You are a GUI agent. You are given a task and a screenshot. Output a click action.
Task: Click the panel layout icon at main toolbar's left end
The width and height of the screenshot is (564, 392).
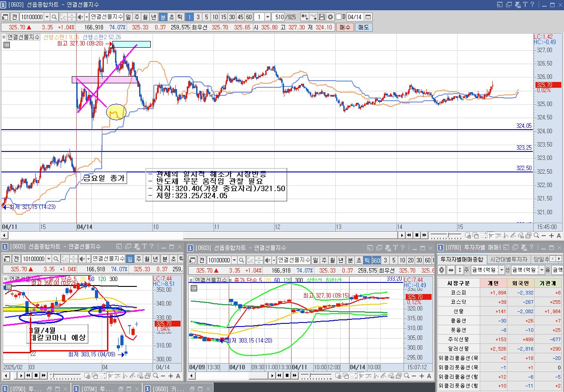click(x=6, y=17)
